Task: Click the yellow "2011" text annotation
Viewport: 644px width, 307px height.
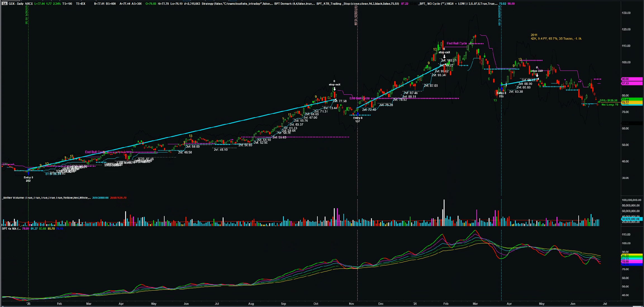Action: (534, 35)
